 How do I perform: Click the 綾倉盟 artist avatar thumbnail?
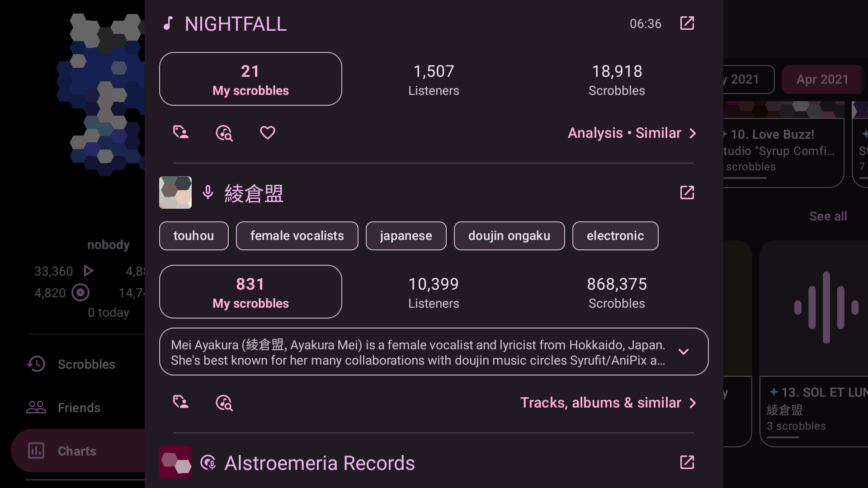[175, 192]
